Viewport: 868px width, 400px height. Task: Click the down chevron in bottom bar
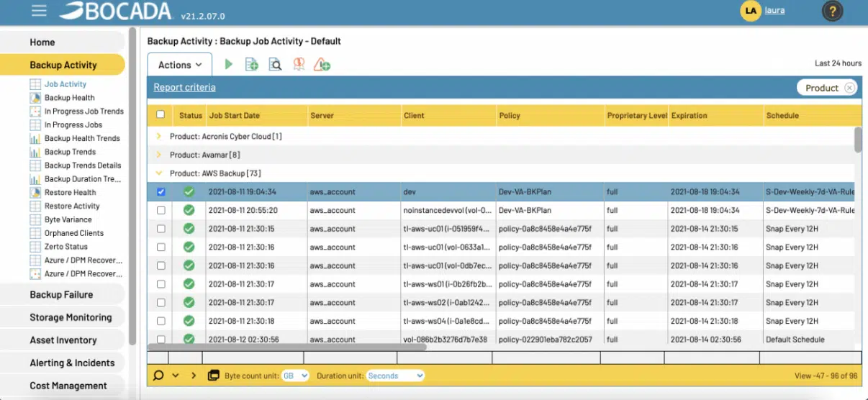pos(176,376)
